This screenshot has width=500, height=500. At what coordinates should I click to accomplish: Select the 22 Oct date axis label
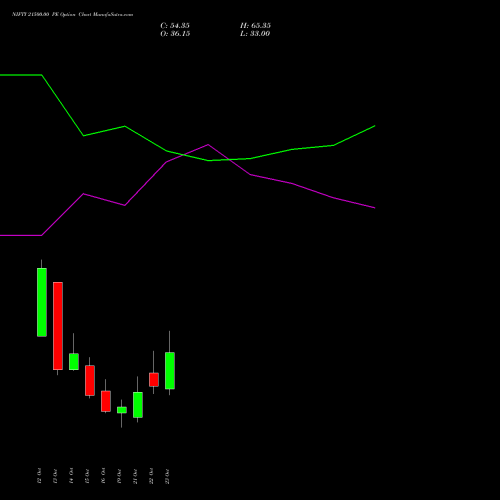click(151, 476)
